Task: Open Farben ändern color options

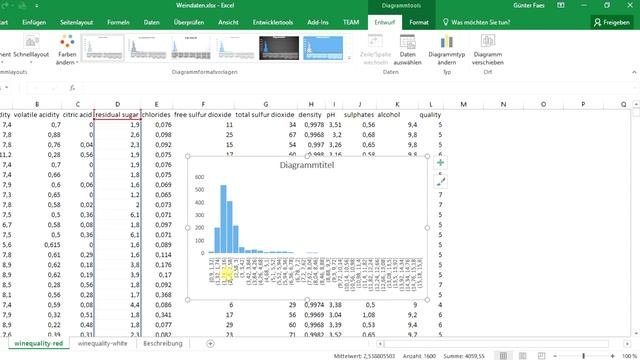Action: [x=67, y=49]
